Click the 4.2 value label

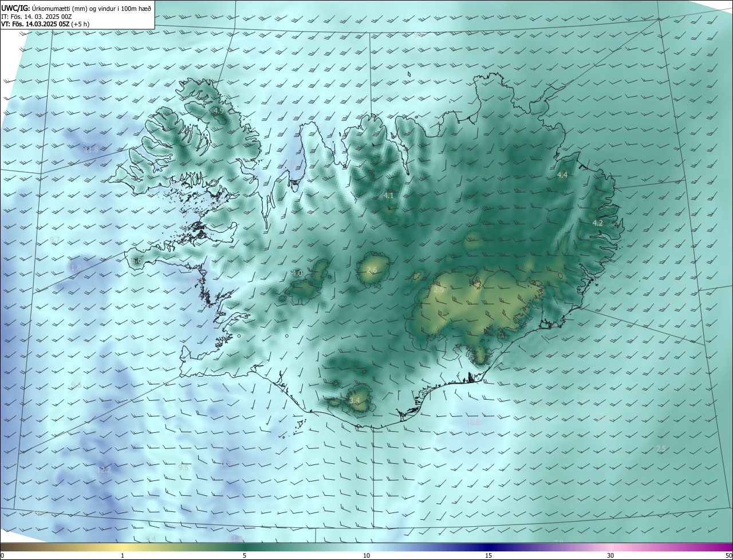click(597, 223)
